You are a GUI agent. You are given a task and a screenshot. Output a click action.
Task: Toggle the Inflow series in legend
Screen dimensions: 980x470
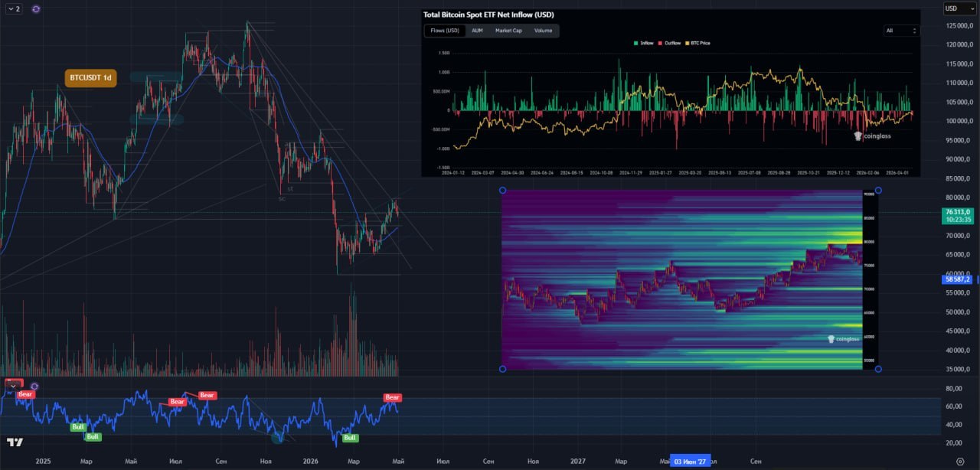click(643, 43)
